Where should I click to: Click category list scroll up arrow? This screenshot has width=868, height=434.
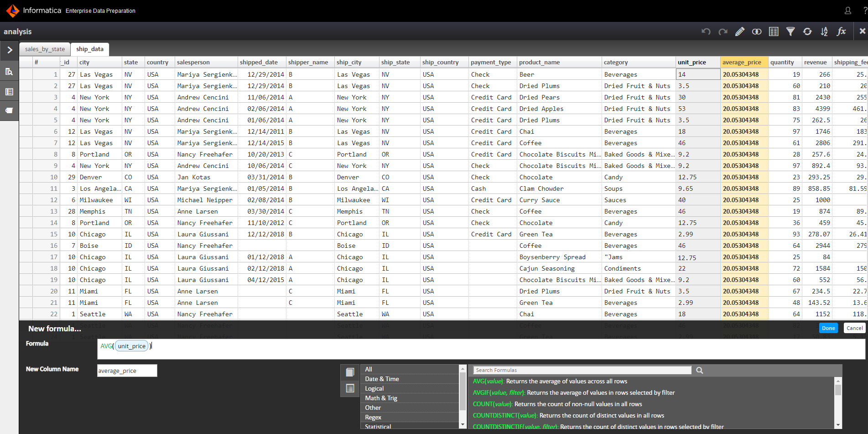[463, 368]
